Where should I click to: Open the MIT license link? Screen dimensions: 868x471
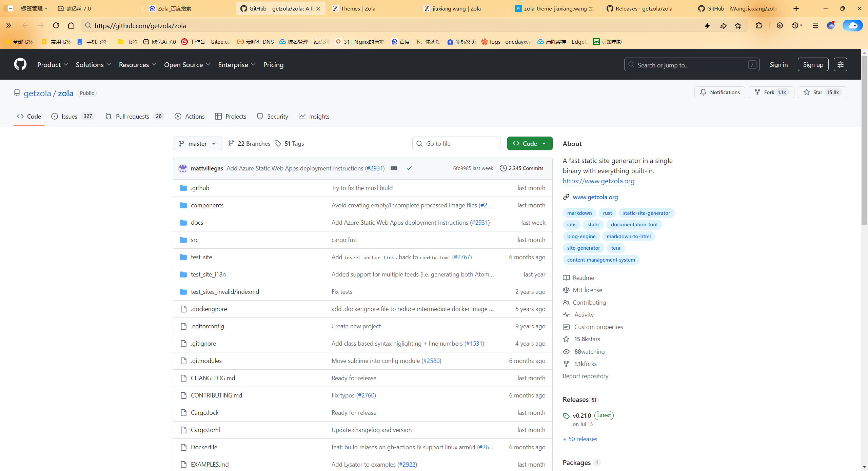click(587, 290)
